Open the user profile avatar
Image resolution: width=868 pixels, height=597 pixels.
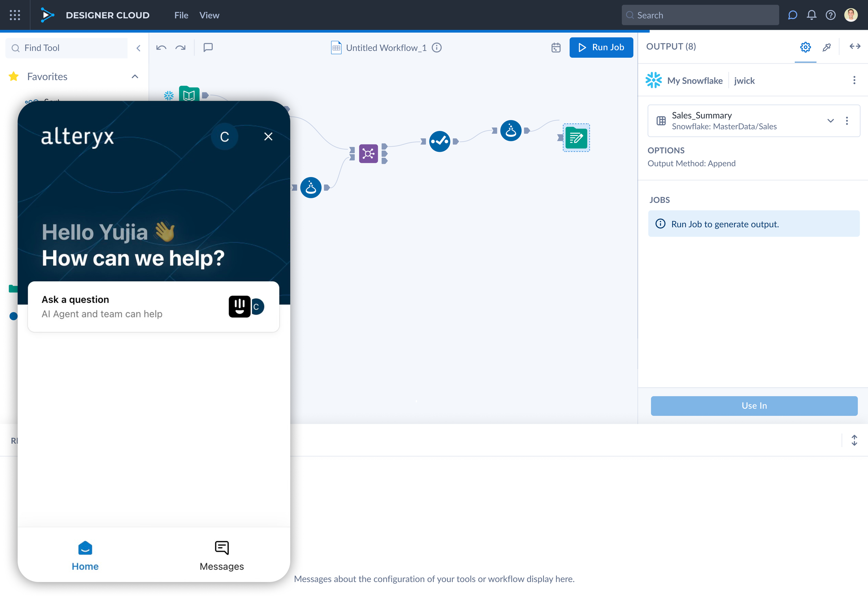(851, 15)
